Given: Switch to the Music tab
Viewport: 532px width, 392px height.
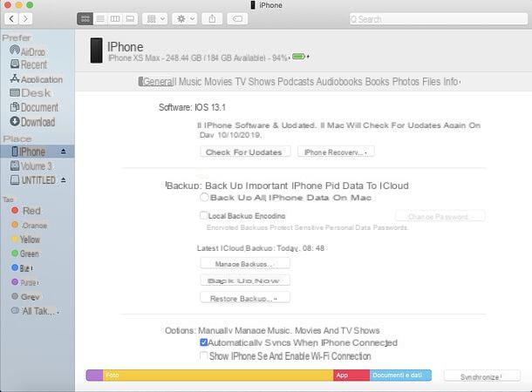Looking at the screenshot, I should pos(190,82).
